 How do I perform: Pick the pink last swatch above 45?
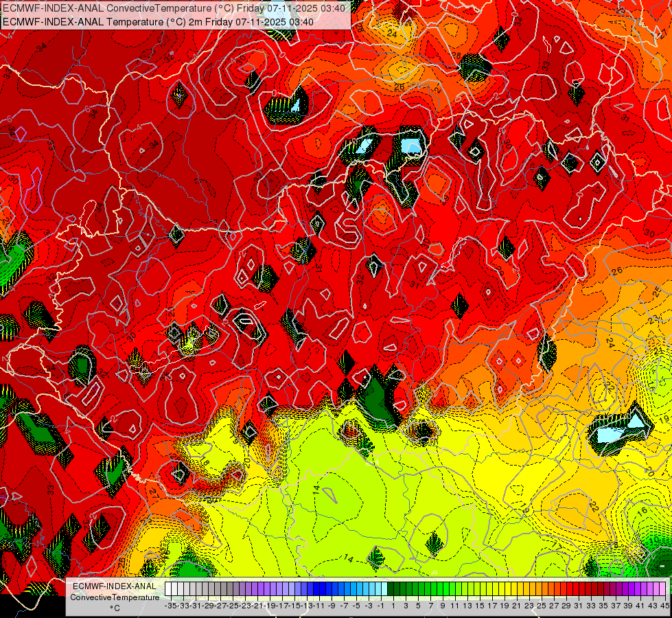point(662,588)
